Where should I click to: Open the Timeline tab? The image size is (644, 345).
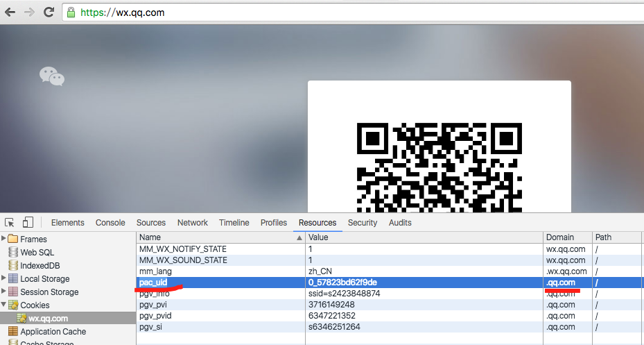(234, 222)
